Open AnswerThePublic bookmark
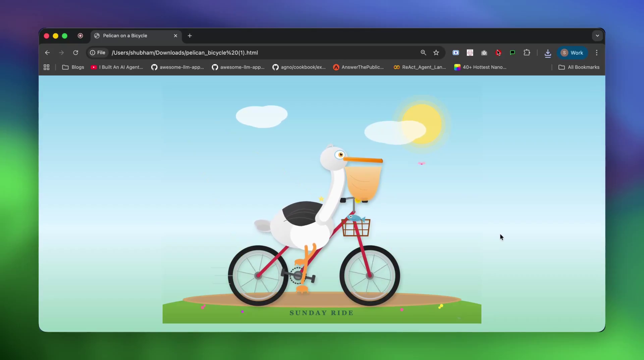The width and height of the screenshot is (644, 360). click(x=359, y=67)
